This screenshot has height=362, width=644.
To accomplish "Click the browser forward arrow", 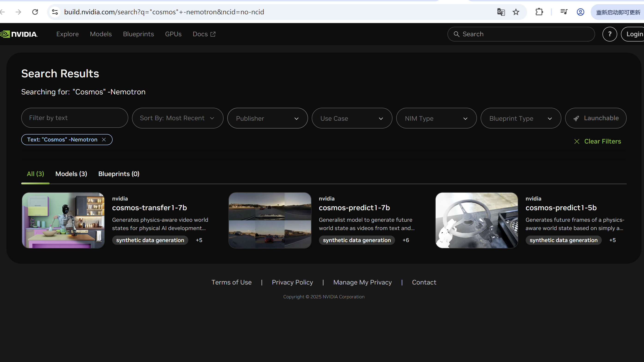I will (x=18, y=12).
